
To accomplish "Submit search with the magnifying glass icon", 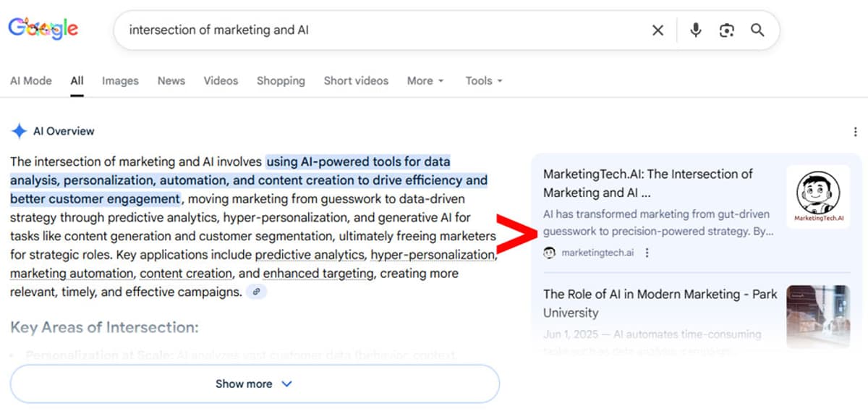I will pos(757,30).
